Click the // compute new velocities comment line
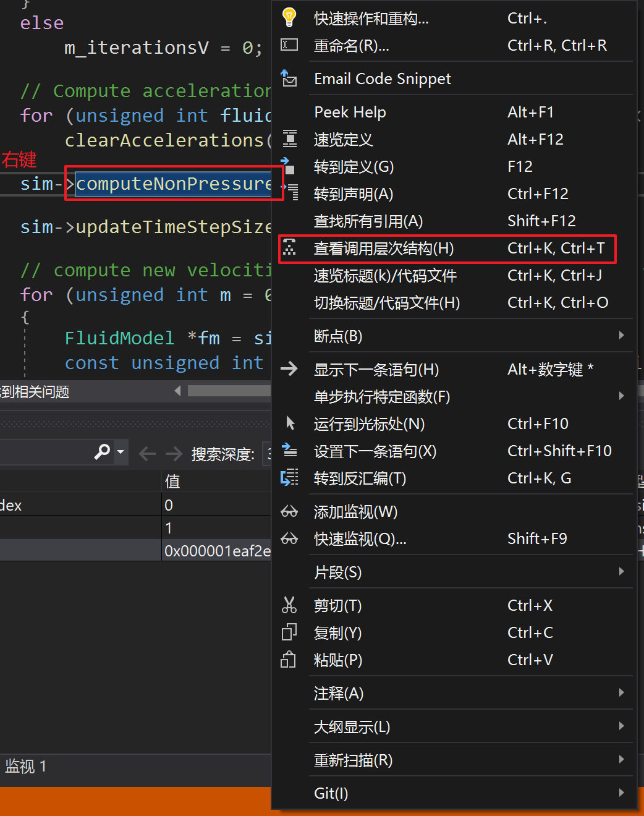The image size is (644, 816). point(146,270)
